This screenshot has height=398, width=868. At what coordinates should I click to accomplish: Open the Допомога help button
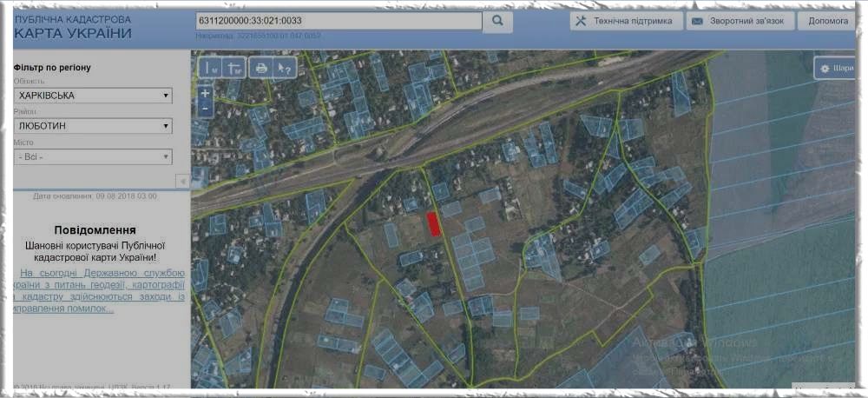(x=825, y=22)
